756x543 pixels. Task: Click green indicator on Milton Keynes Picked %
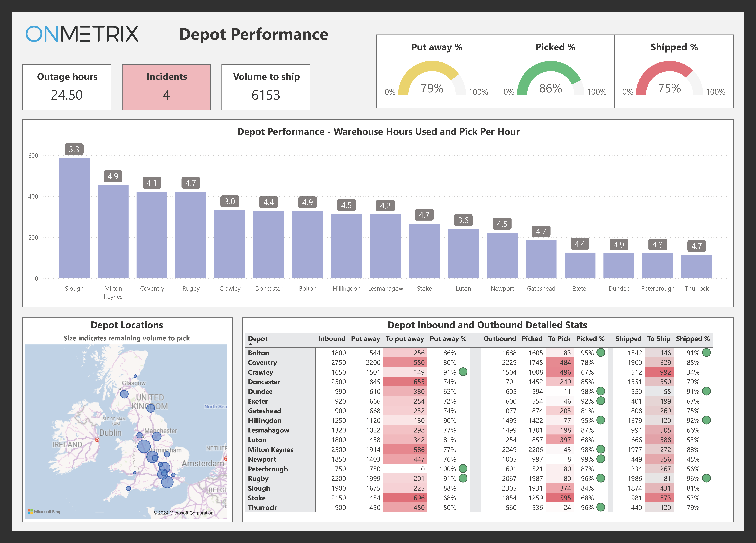tap(601, 449)
